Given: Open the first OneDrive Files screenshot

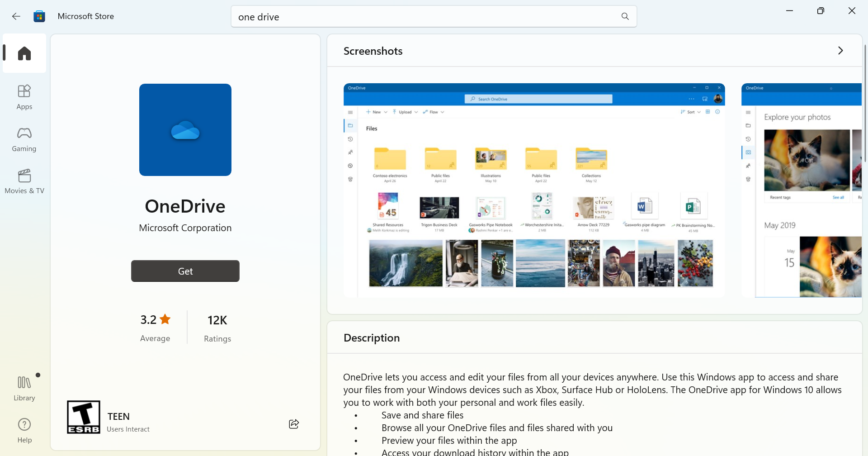Looking at the screenshot, I should 534,190.
